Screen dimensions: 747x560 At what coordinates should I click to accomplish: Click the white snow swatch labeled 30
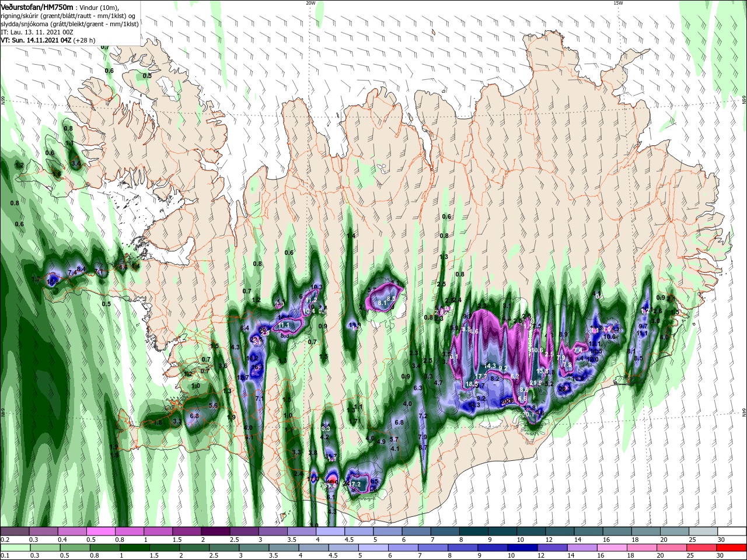[732, 531]
